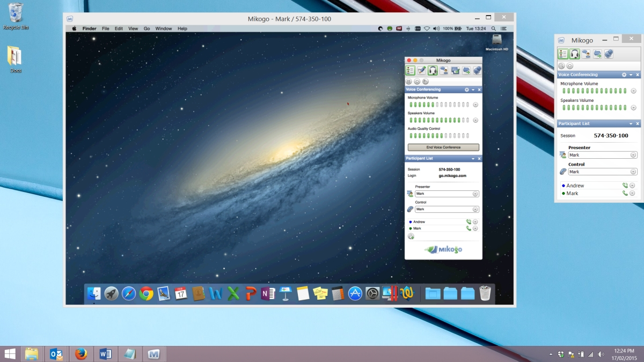Image resolution: width=644 pixels, height=362 pixels.
Task: Click the gear settings icon in Windows Mikogo toolbar
Action: 609,54
